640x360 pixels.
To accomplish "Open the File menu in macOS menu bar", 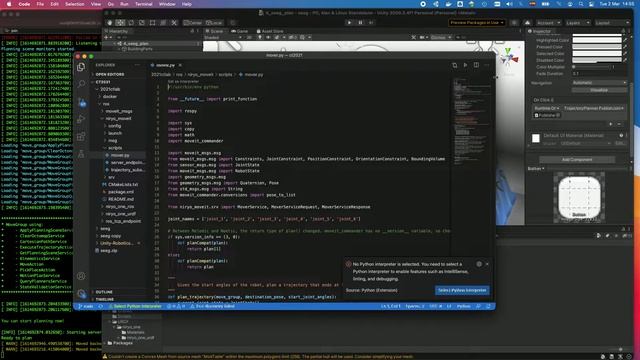I will click(x=40, y=4).
